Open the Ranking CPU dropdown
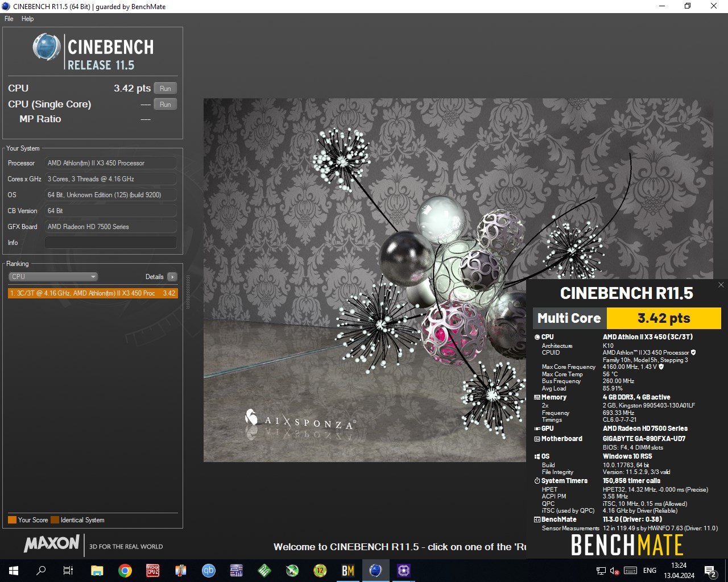 click(x=53, y=277)
